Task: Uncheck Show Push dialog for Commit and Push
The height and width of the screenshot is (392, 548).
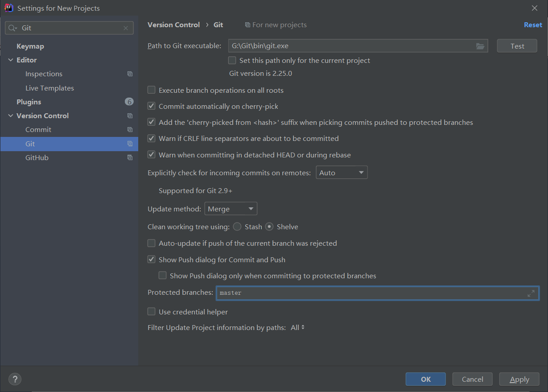Action: 152,260
